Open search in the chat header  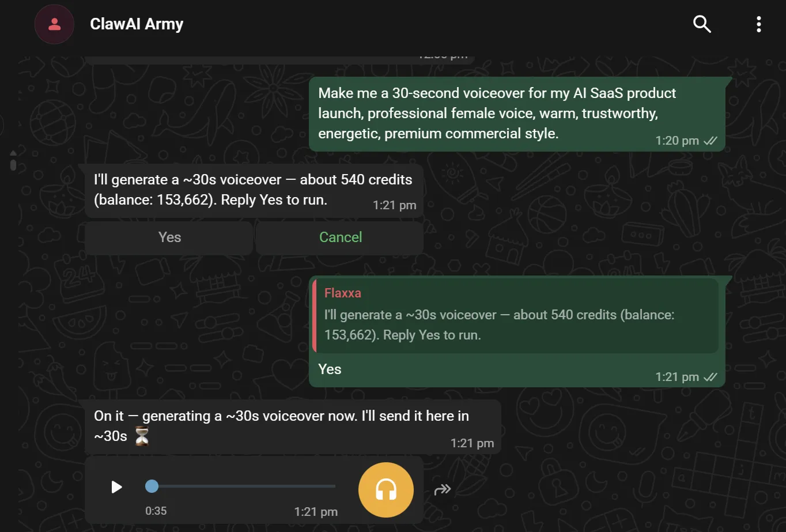click(x=701, y=24)
